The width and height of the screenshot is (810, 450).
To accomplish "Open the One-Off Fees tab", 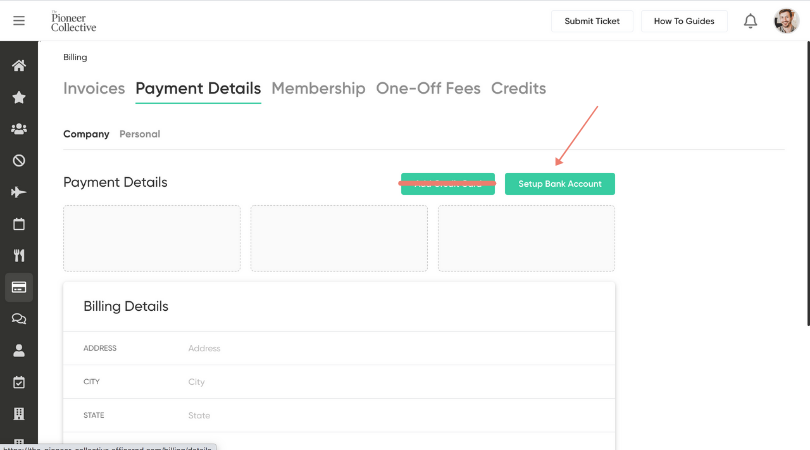I will pos(428,88).
